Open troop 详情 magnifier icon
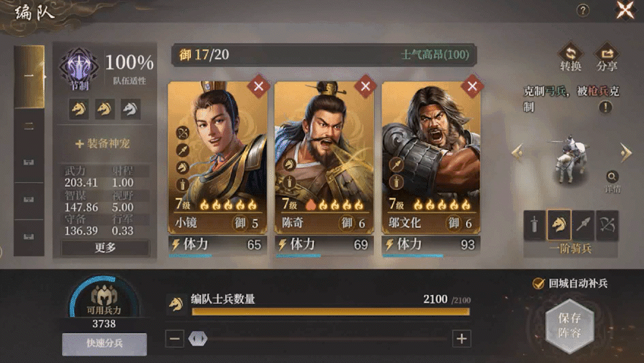The image size is (644, 363). pos(612,177)
